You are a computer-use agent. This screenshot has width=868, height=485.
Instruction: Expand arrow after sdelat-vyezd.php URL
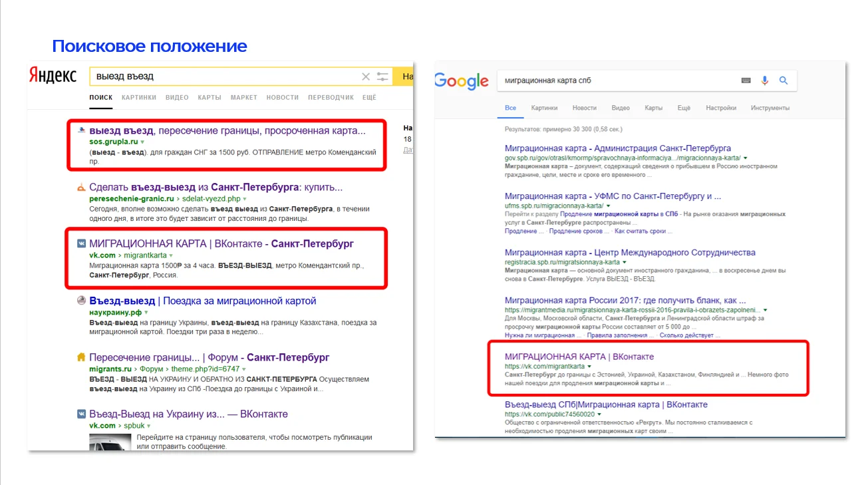coord(245,199)
